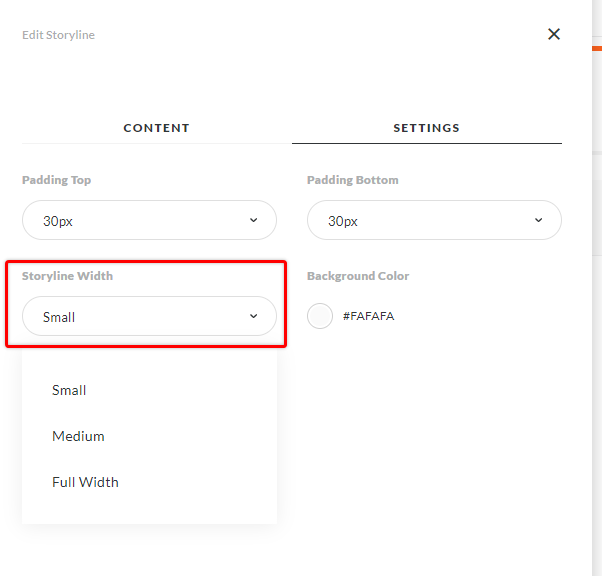Open the background color swatch picker

point(320,316)
